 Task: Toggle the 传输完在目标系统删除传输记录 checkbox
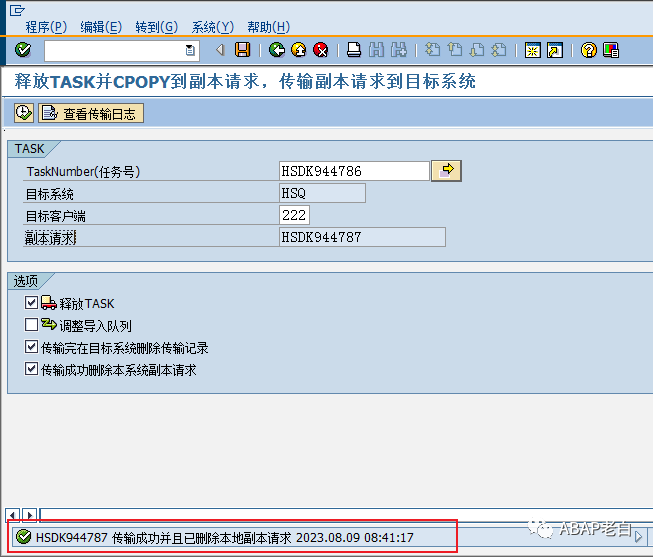coord(31,347)
